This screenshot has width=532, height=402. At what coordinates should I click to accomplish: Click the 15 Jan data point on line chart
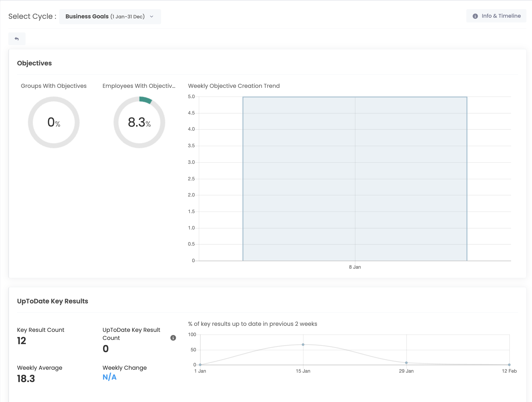(x=303, y=345)
